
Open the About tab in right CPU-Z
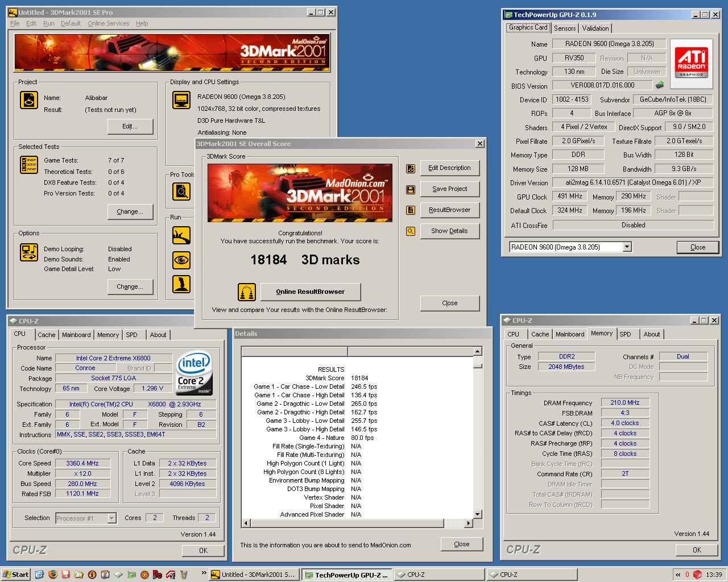652,334
